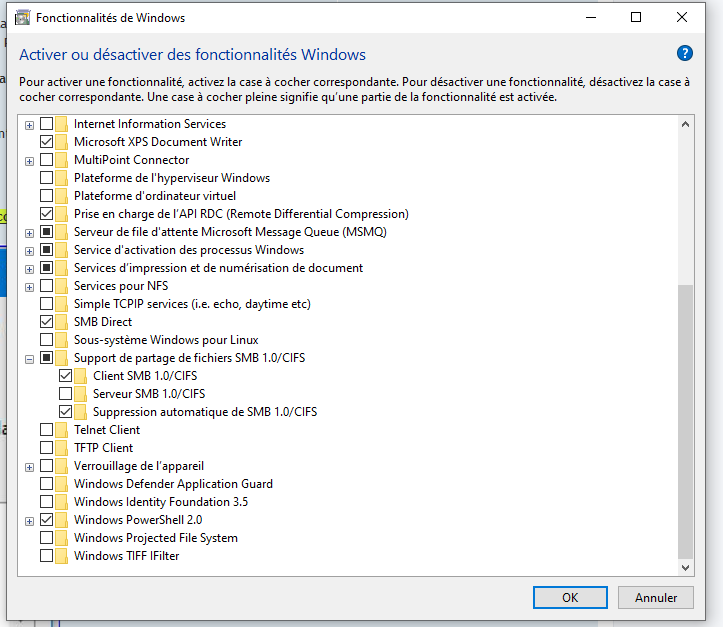Image resolution: width=723 pixels, height=627 pixels.
Task: Check the TFTP Client box
Action: (47, 447)
